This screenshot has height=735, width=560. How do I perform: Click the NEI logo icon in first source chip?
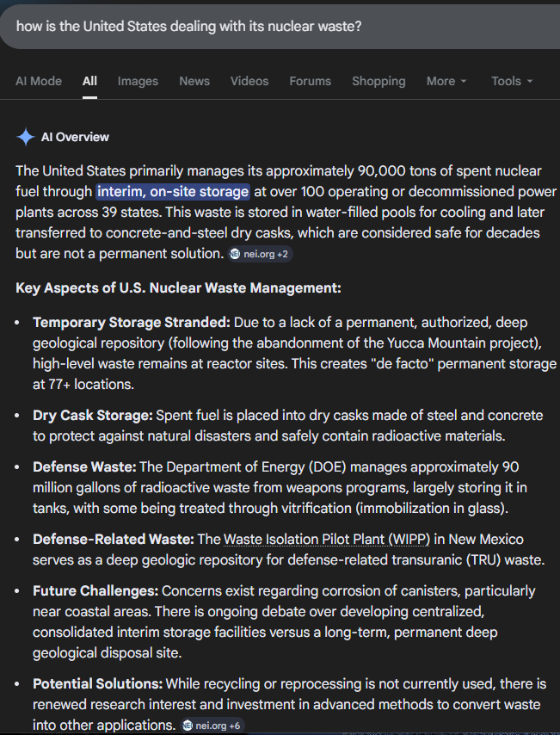pyautogui.click(x=235, y=254)
